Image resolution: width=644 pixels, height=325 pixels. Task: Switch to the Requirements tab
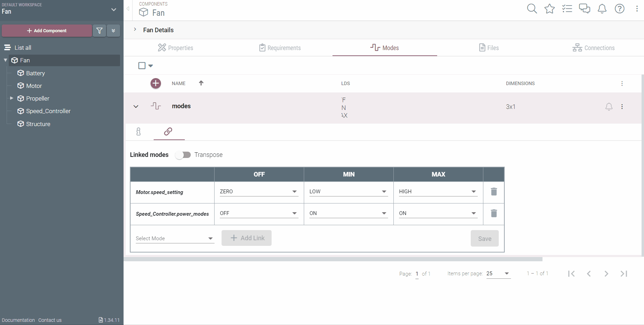(x=280, y=48)
